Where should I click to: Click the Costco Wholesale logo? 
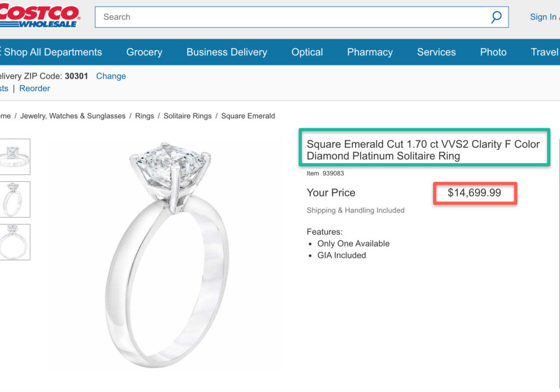click(x=39, y=16)
